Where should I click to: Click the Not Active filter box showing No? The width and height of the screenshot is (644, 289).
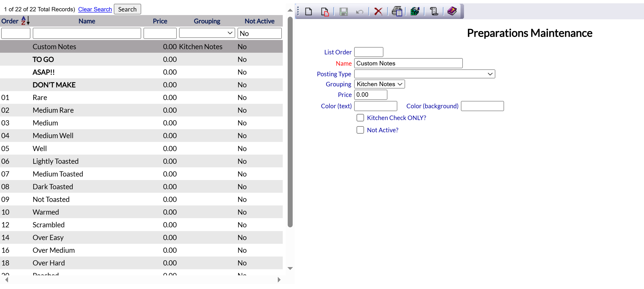(259, 33)
